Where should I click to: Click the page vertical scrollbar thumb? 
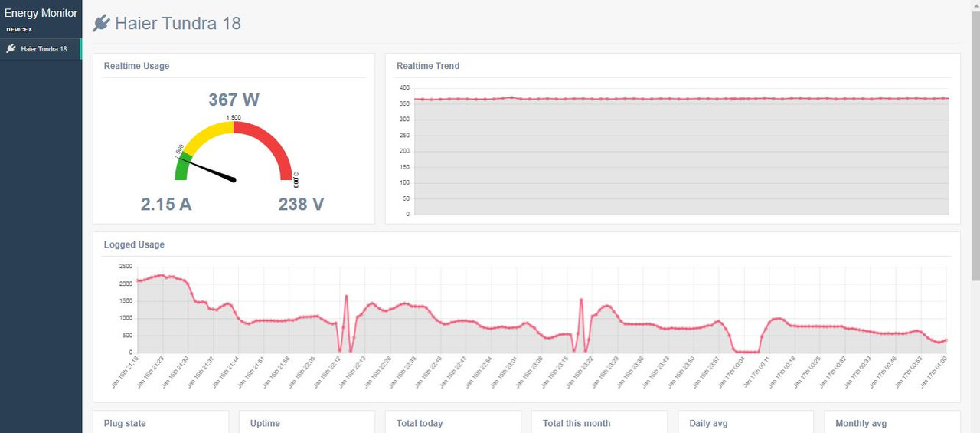(x=975, y=146)
